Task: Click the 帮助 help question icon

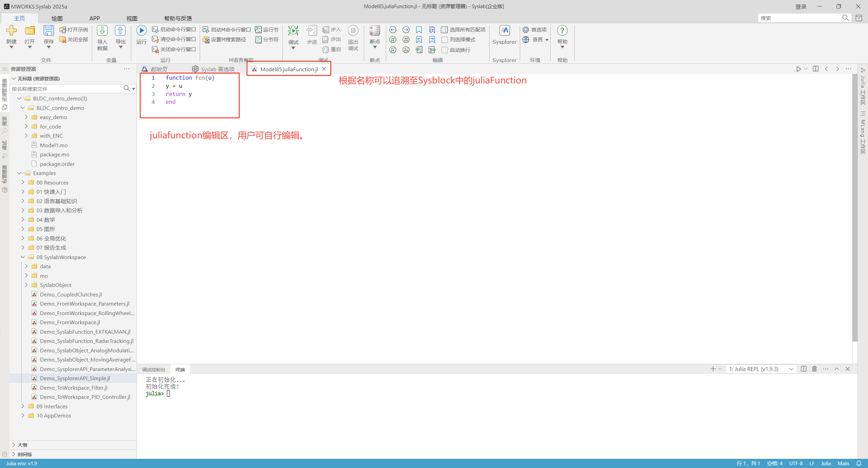Action: (x=562, y=31)
